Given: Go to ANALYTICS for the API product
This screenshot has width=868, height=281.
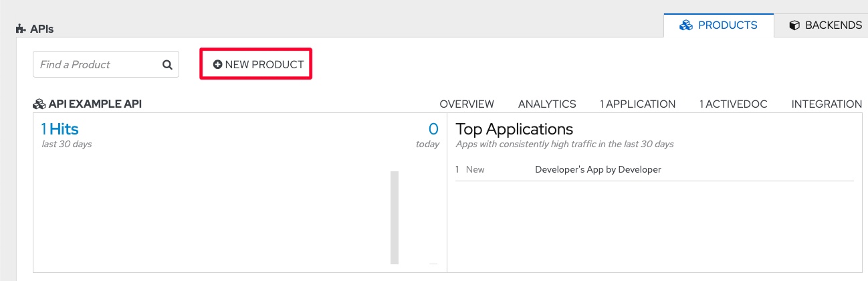Looking at the screenshot, I should tap(547, 104).
